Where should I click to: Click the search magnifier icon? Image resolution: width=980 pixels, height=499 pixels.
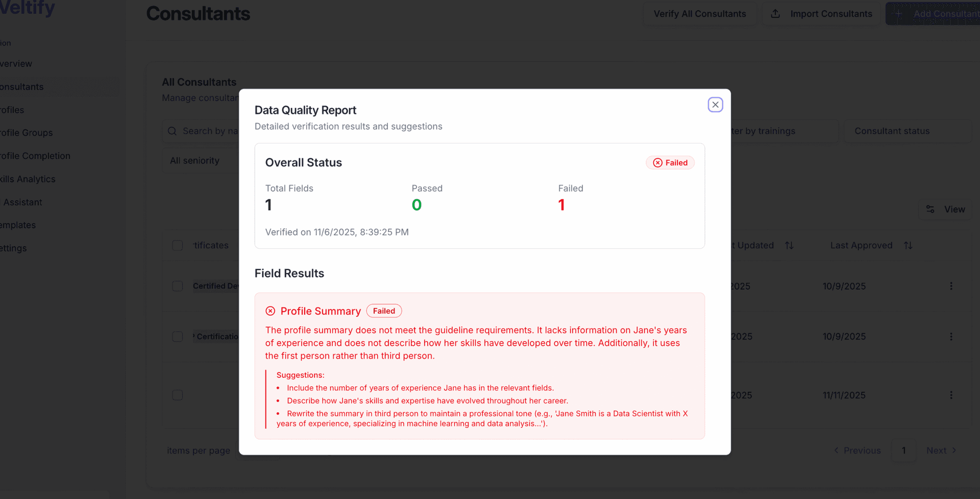pyautogui.click(x=172, y=131)
